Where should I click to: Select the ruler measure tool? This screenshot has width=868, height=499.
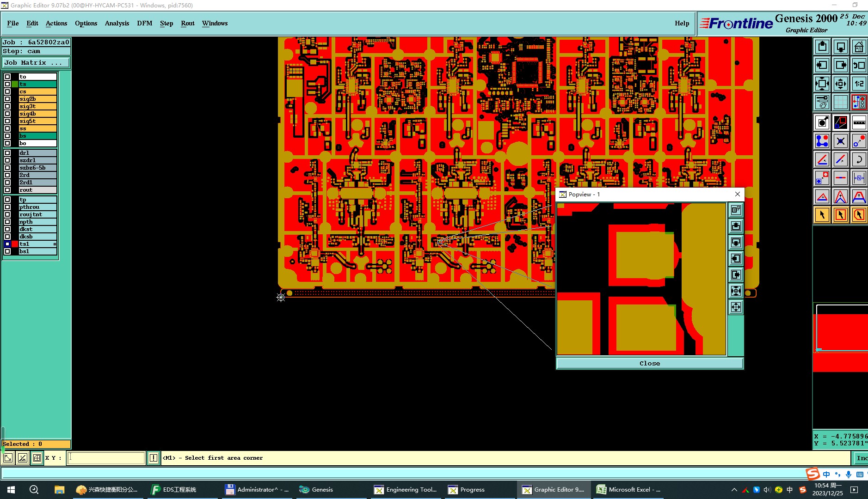coord(859,122)
